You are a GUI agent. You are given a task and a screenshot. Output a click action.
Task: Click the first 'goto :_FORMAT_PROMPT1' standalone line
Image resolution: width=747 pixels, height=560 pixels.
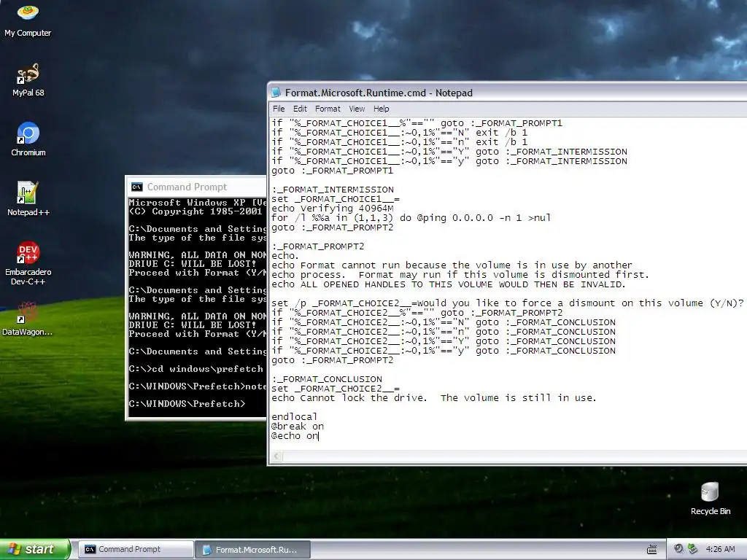tap(333, 171)
